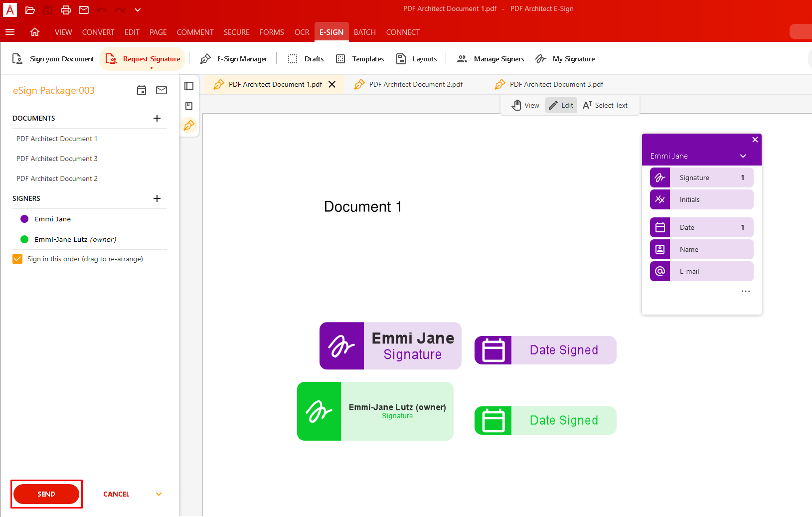
Task: Open the CONVERT ribbon tab
Action: (x=98, y=32)
